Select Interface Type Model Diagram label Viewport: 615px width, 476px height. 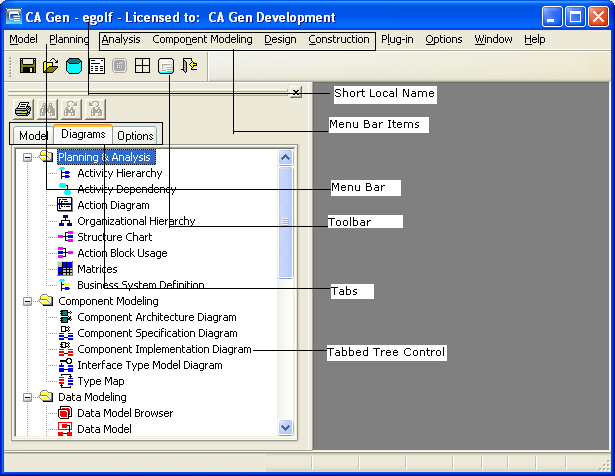coord(150,365)
